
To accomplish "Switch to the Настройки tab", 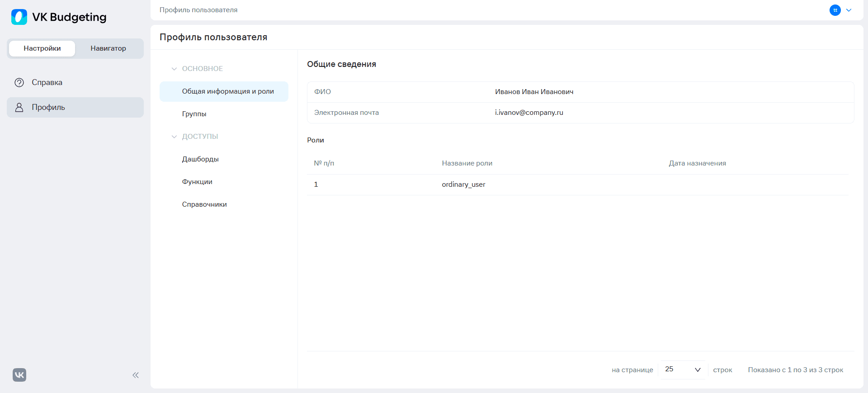I will (x=42, y=48).
